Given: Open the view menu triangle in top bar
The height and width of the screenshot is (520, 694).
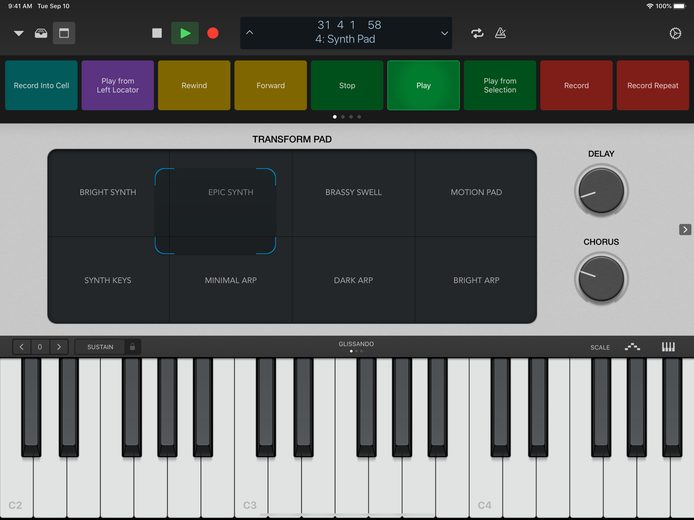Looking at the screenshot, I should (x=19, y=33).
